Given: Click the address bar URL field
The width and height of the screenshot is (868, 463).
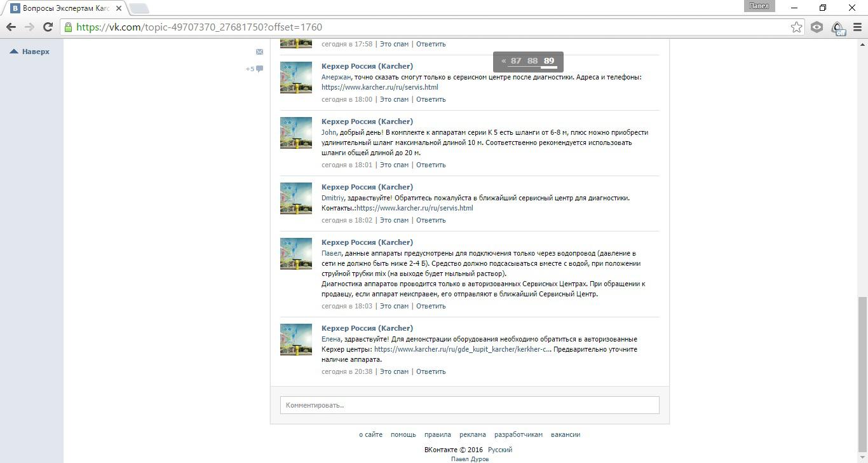Looking at the screenshot, I should coord(431,27).
